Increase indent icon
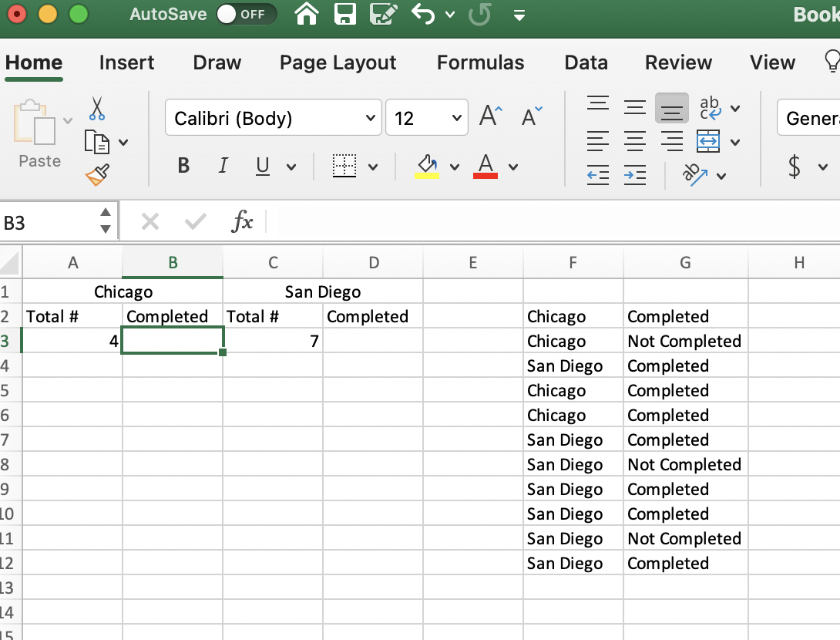Image resolution: width=840 pixels, height=640 pixels. 635,175
